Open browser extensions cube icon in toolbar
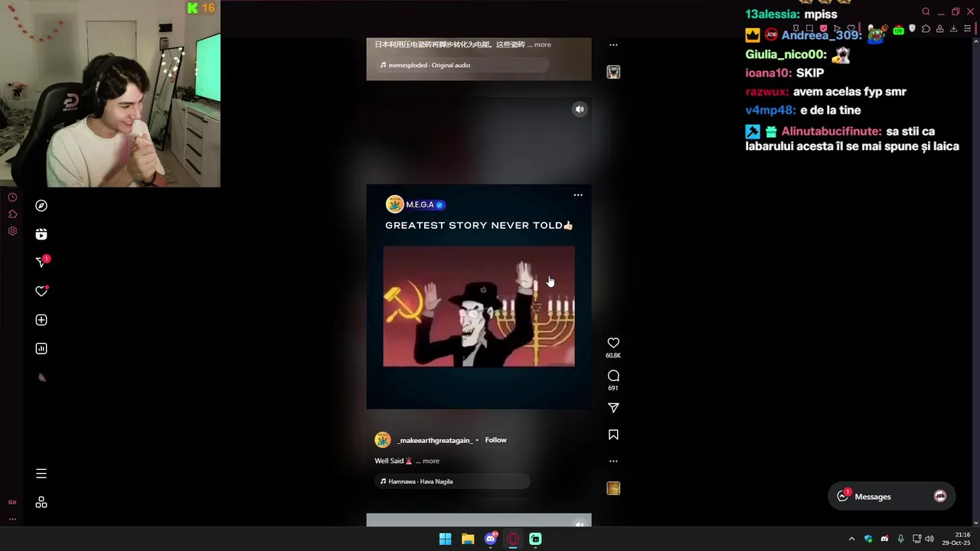 point(926,29)
